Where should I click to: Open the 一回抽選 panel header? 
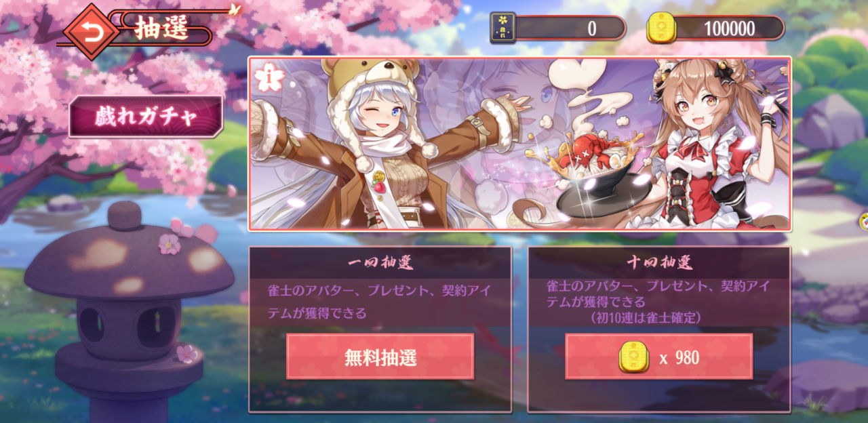[380, 262]
